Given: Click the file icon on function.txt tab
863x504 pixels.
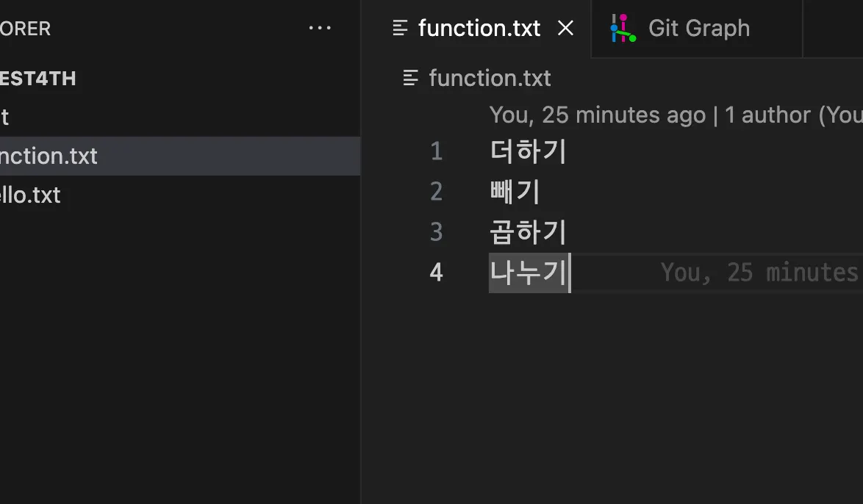Looking at the screenshot, I should pyautogui.click(x=401, y=29).
